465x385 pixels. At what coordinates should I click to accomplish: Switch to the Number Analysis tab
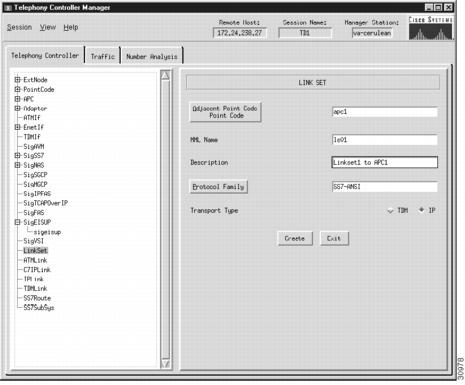[x=152, y=56]
